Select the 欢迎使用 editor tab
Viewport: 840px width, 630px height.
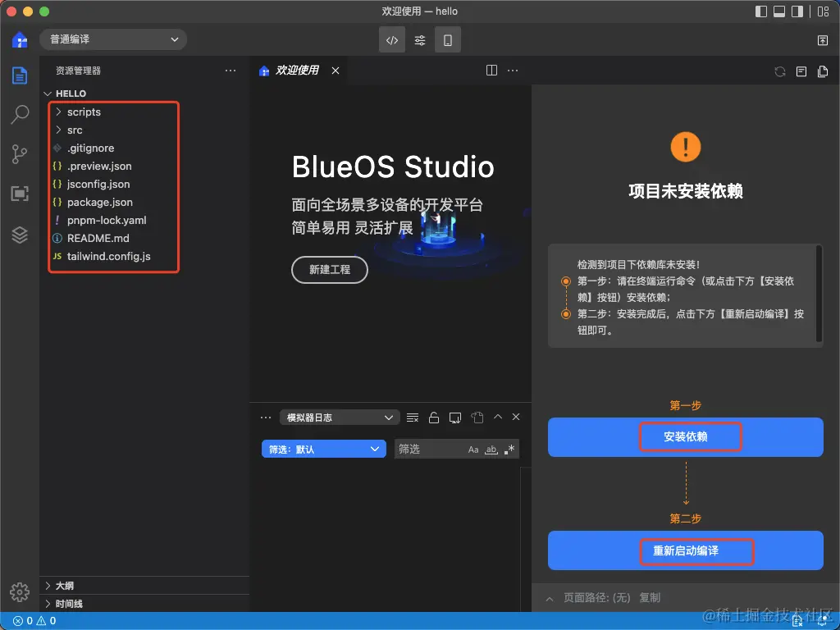tap(297, 71)
